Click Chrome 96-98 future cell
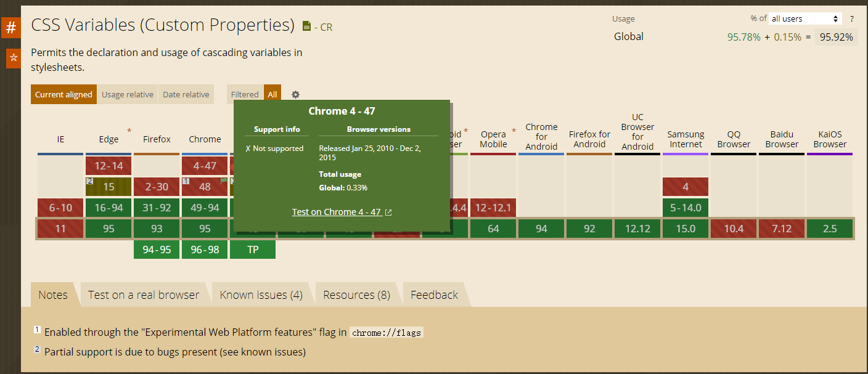 (x=205, y=250)
